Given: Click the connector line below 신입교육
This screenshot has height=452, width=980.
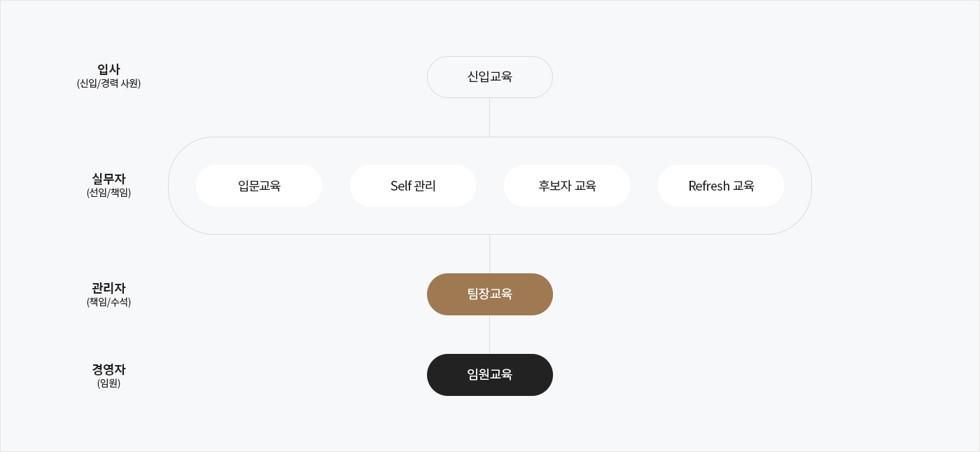Looking at the screenshot, I should click(489, 117).
